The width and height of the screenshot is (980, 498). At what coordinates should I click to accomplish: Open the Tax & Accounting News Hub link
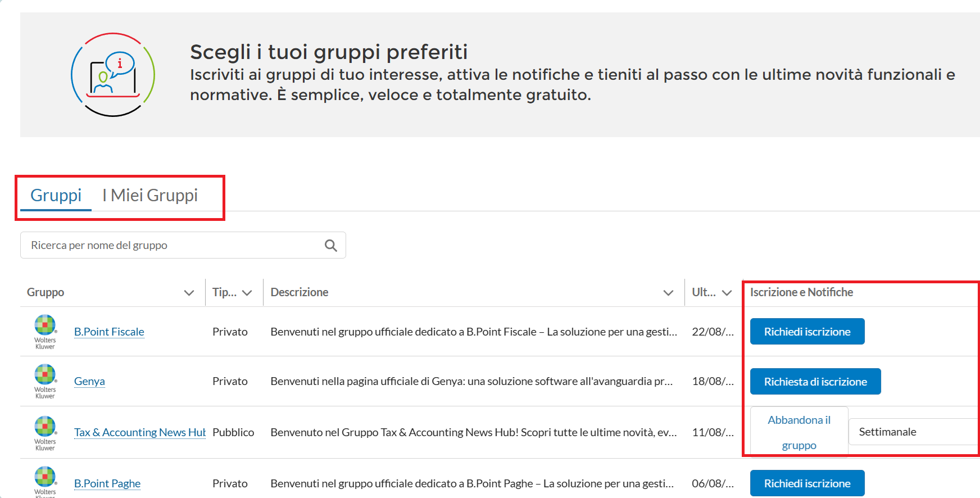click(140, 432)
